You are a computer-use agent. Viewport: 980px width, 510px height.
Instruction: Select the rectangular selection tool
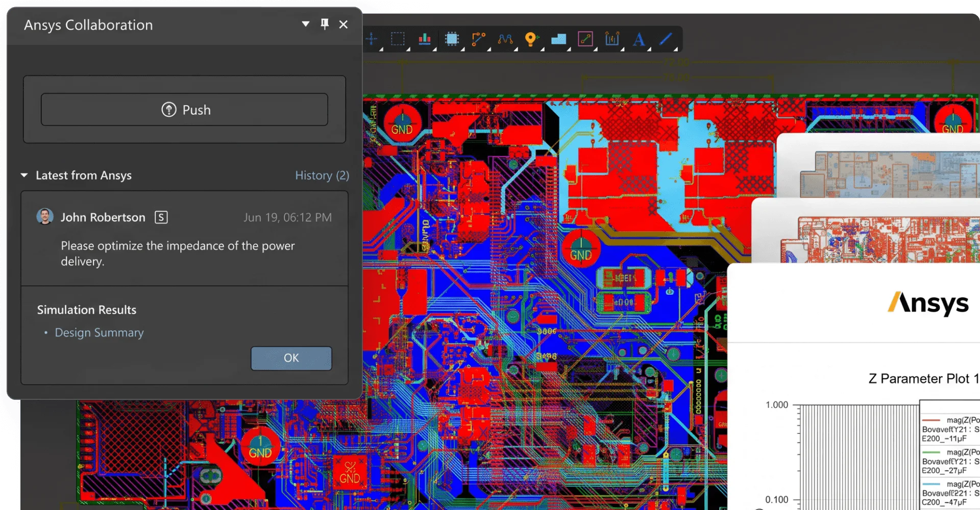click(x=398, y=39)
